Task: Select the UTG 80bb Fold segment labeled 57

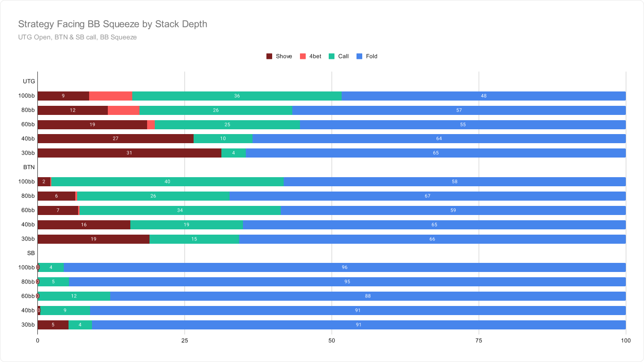Action: [x=459, y=110]
